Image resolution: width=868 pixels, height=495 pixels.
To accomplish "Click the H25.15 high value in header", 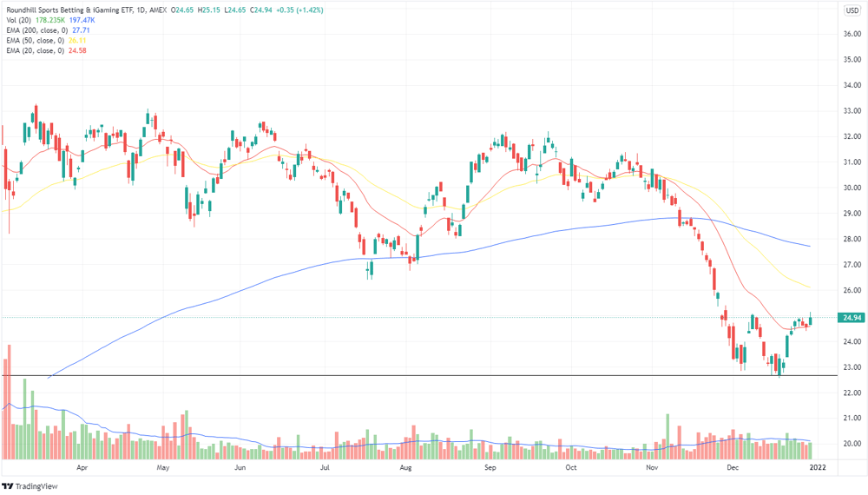I will [x=208, y=10].
